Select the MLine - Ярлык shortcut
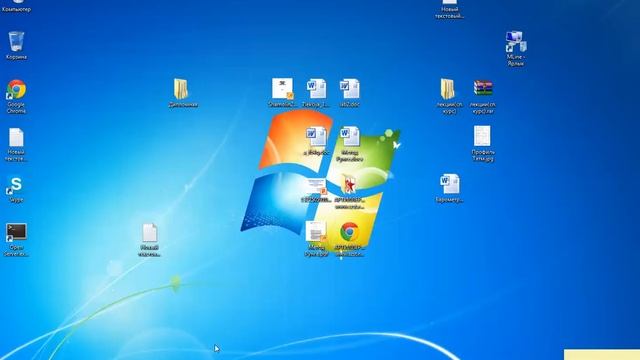640x360 pixels. 516,42
